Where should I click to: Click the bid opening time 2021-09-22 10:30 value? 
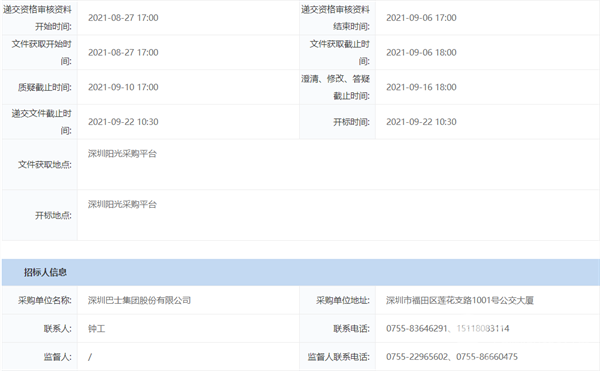point(421,122)
